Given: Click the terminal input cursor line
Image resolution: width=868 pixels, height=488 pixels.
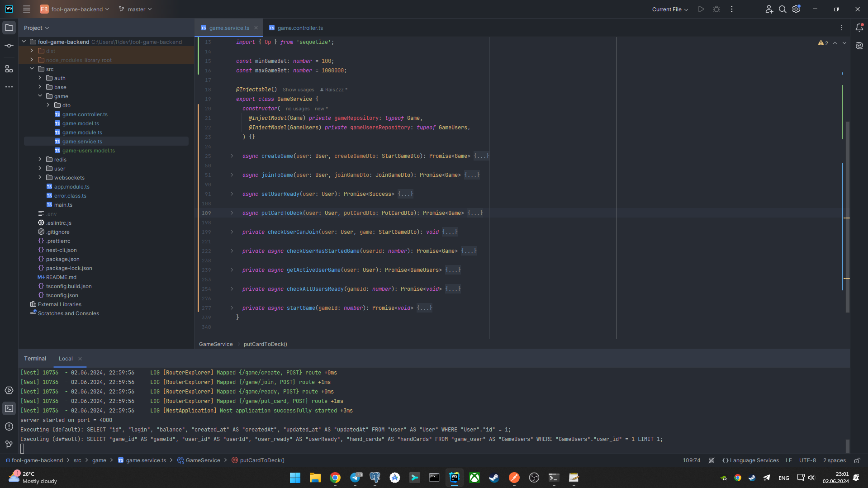Looking at the screenshot, I should click(x=22, y=449).
